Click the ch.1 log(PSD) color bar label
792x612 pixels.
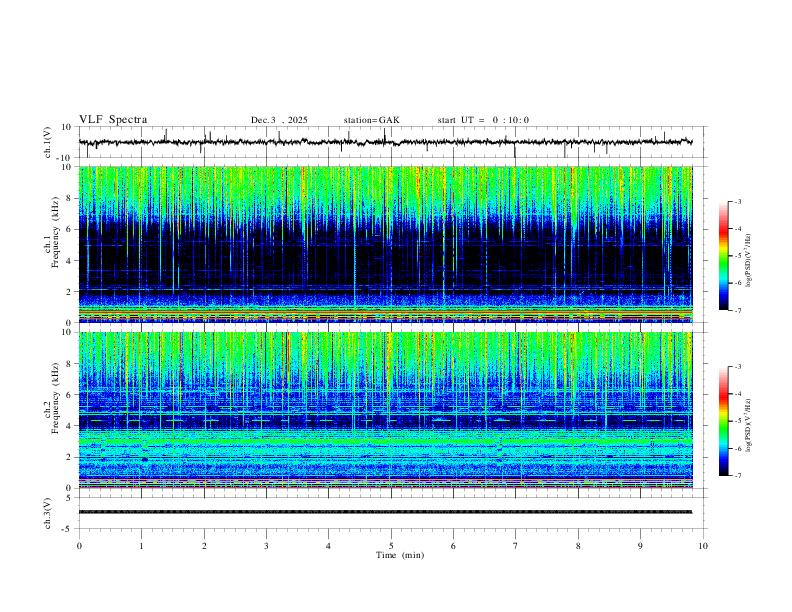click(749, 260)
